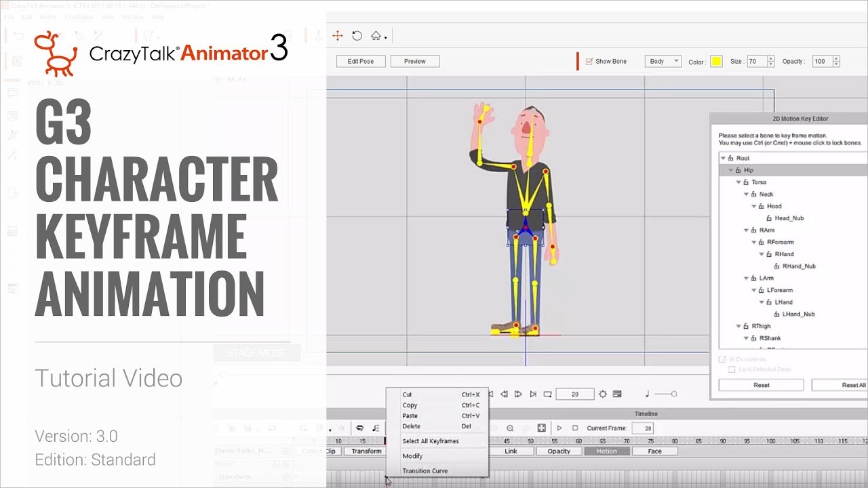This screenshot has height=488, width=868.
Task: Uncheck the Show Bone checkbox
Action: pyautogui.click(x=589, y=61)
